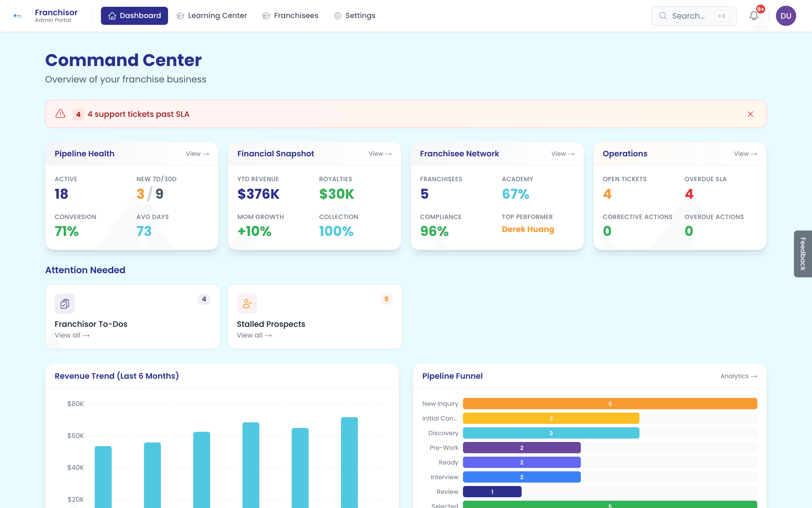Click the Pre-Work purple funnel bar
The image size is (812, 508).
(x=521, y=448)
